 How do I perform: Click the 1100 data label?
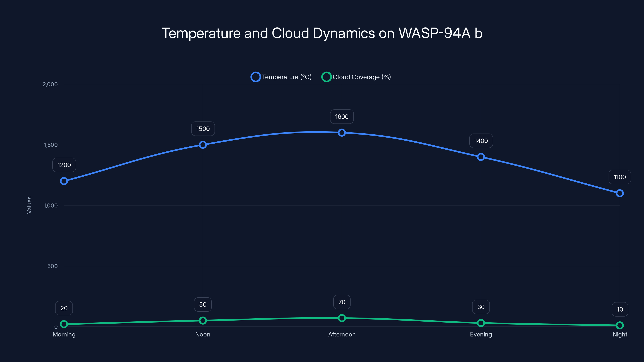pyautogui.click(x=620, y=177)
